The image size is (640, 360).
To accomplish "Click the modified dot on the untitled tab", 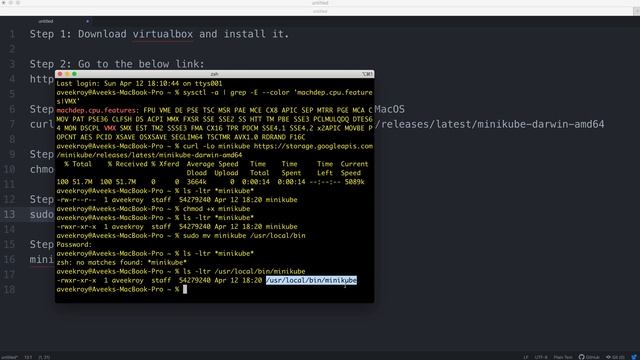I will [x=87, y=21].
